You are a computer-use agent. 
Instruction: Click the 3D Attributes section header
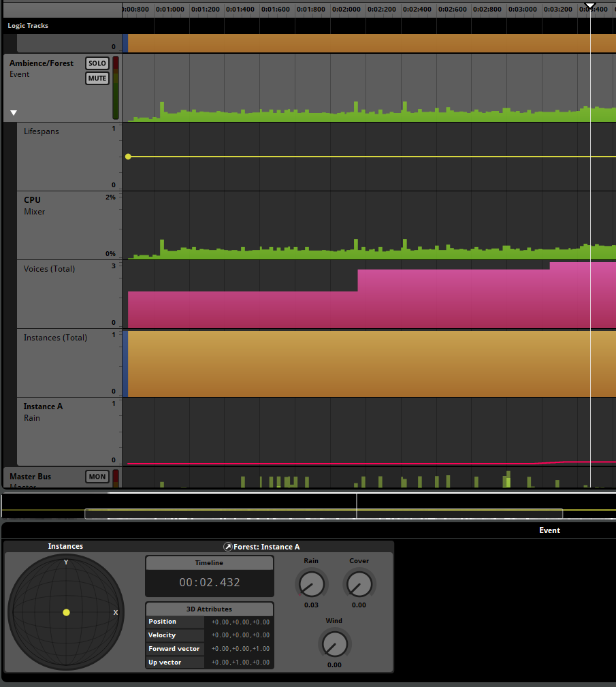(208, 609)
